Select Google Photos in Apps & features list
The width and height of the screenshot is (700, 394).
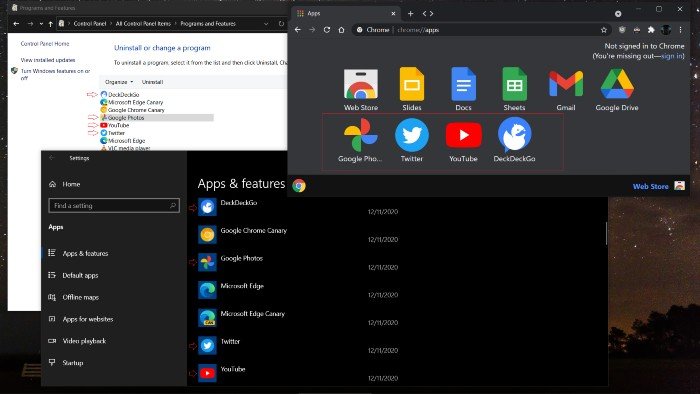299,263
